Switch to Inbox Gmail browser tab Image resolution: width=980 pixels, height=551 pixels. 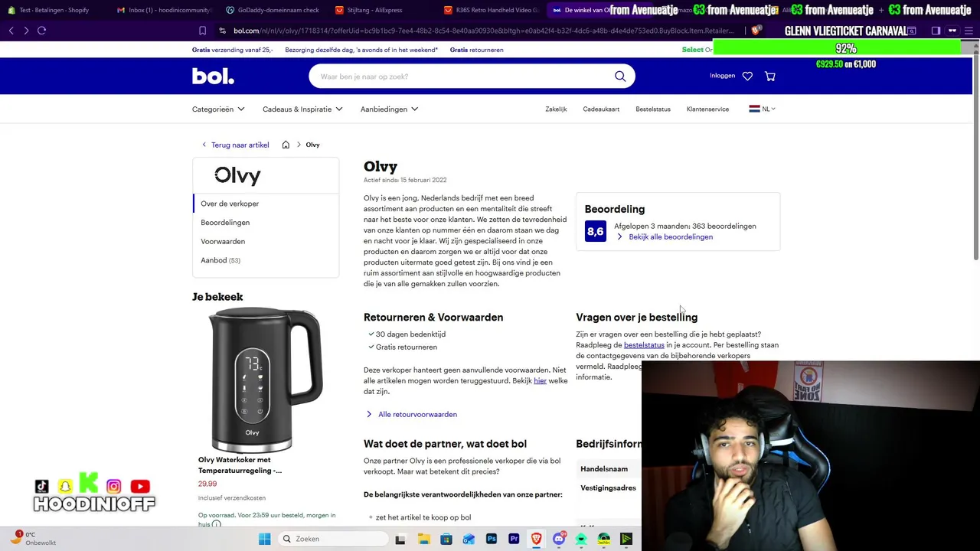coord(165,10)
